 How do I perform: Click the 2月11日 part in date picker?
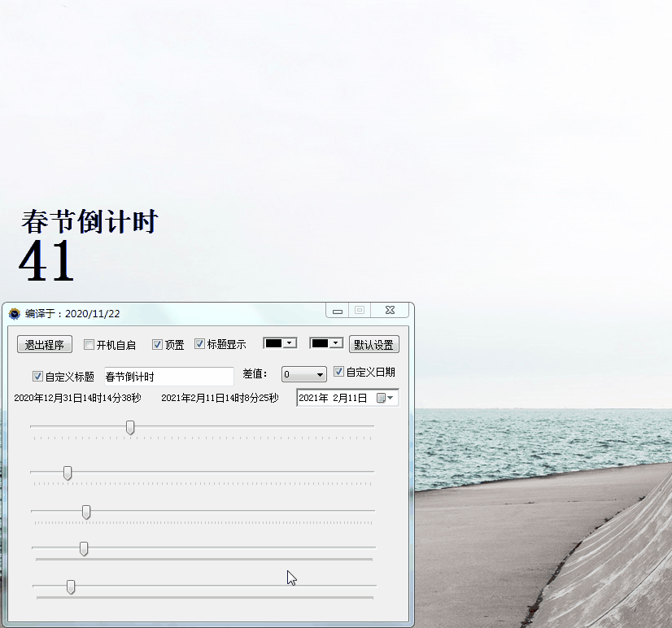pos(350,398)
